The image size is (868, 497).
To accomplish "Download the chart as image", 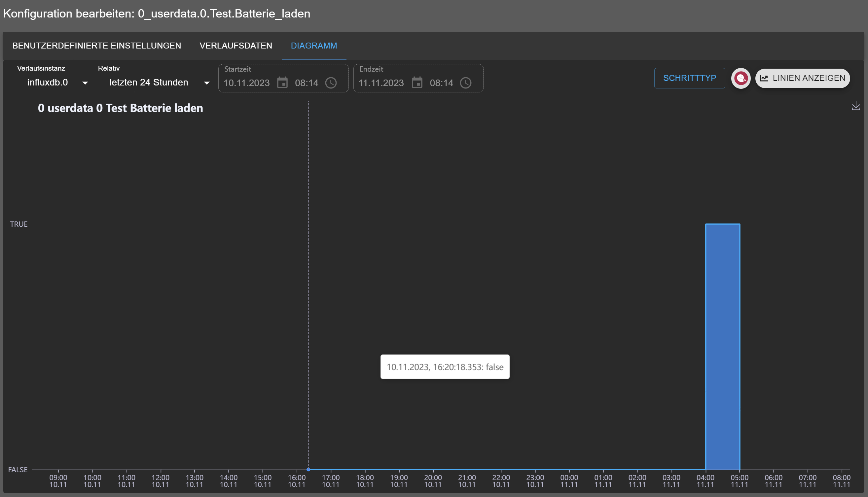I will (856, 106).
